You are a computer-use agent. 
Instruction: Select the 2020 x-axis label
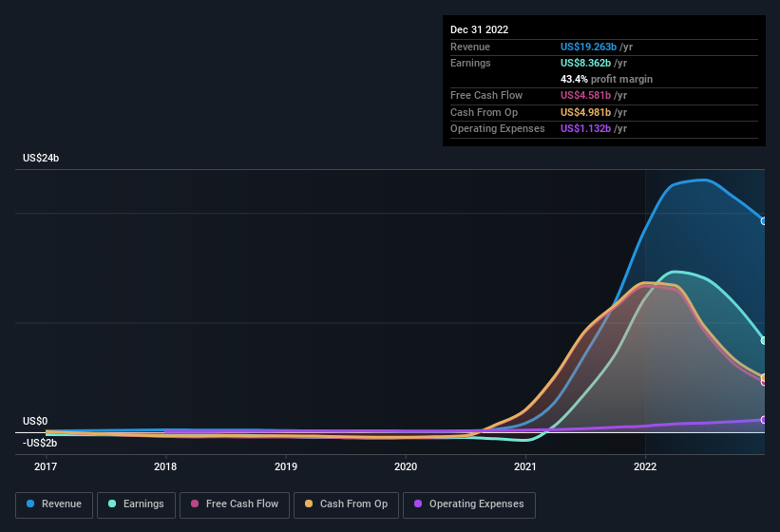pyautogui.click(x=406, y=466)
